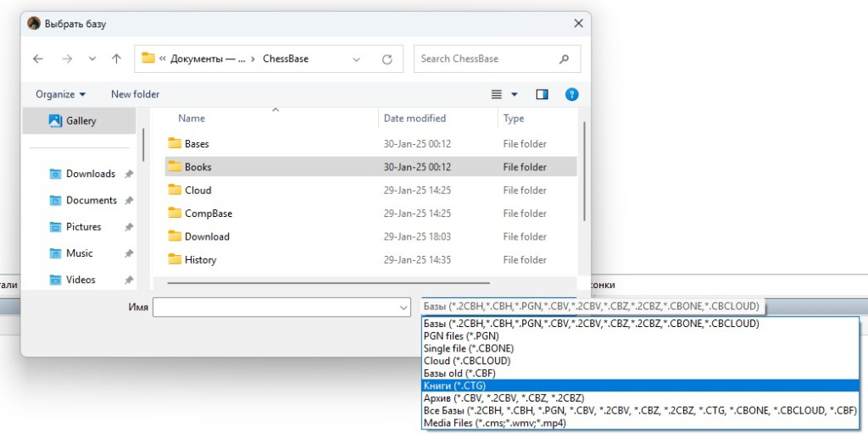868x438 pixels.
Task: Go forward with the right arrow
Action: pos(67,58)
